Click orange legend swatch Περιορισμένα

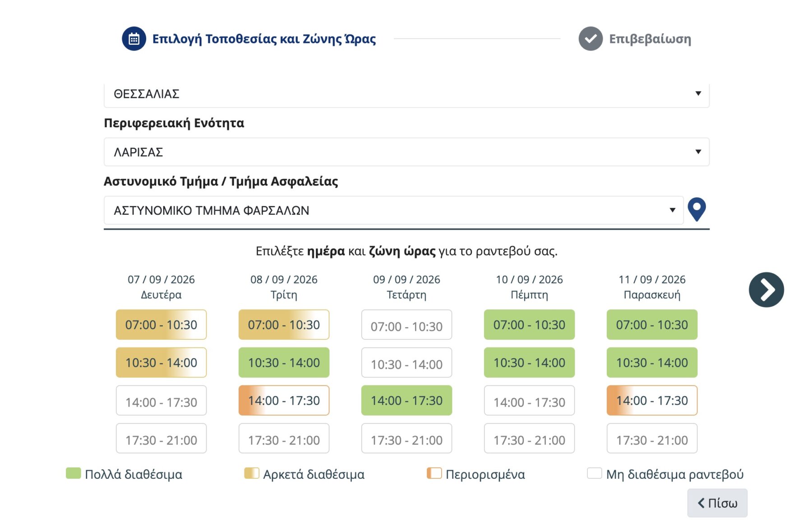coord(434,473)
